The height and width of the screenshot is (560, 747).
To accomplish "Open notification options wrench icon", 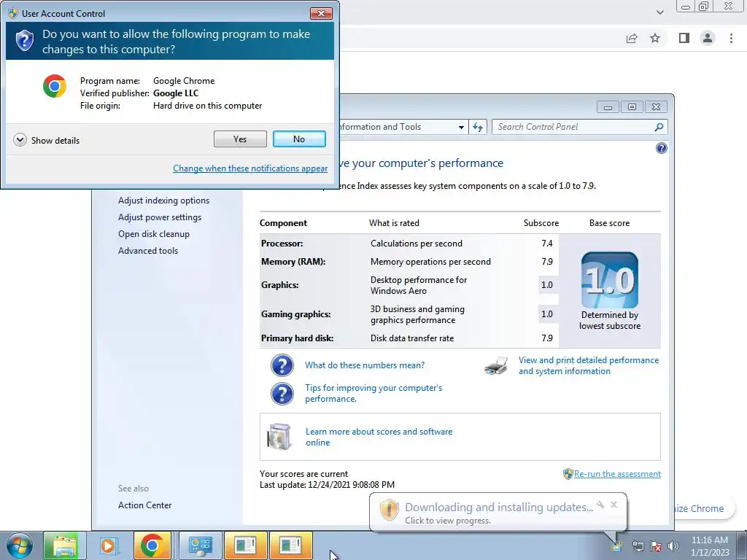I will click(600, 505).
